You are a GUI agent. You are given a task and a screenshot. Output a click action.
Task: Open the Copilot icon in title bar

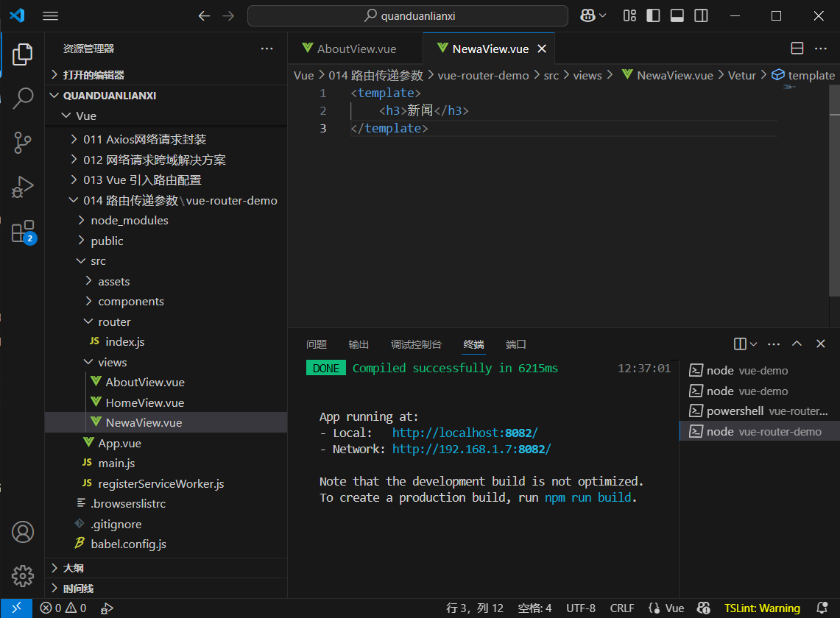pos(587,15)
